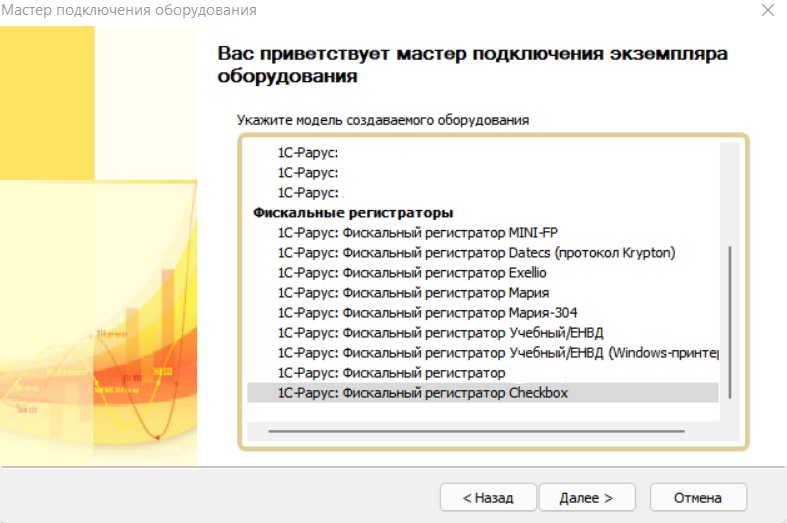Click the vertical scrollbar thumb in list
Screen dimensions: 787x523
[730, 322]
